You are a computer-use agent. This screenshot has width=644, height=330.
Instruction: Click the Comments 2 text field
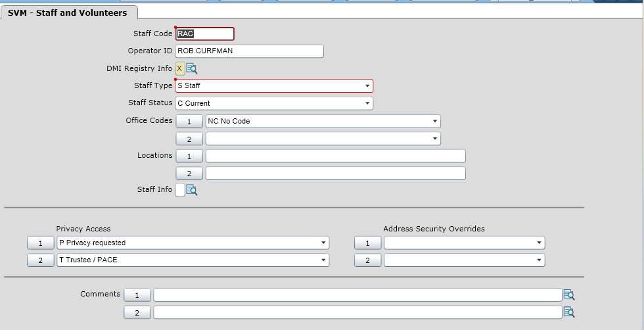357,312
